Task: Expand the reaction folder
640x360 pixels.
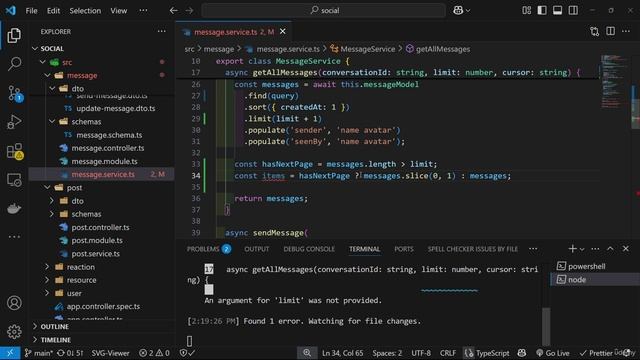Action: click(48, 267)
